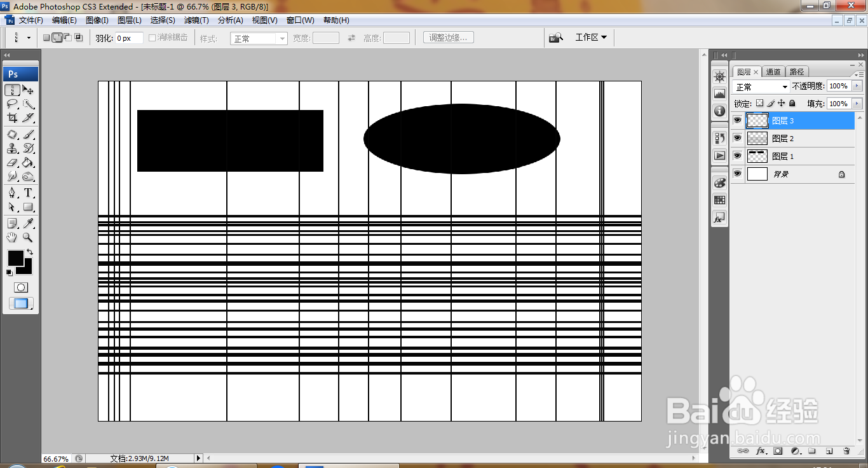Switch to the 通道 tab
This screenshot has width=868, height=468.
pyautogui.click(x=773, y=72)
